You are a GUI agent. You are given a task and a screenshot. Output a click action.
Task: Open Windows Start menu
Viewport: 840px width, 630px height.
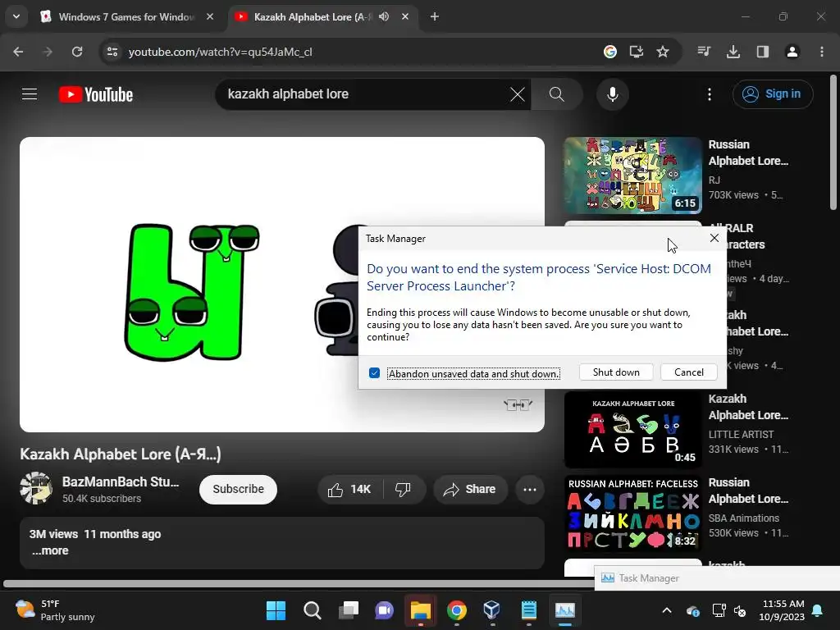tap(276, 610)
